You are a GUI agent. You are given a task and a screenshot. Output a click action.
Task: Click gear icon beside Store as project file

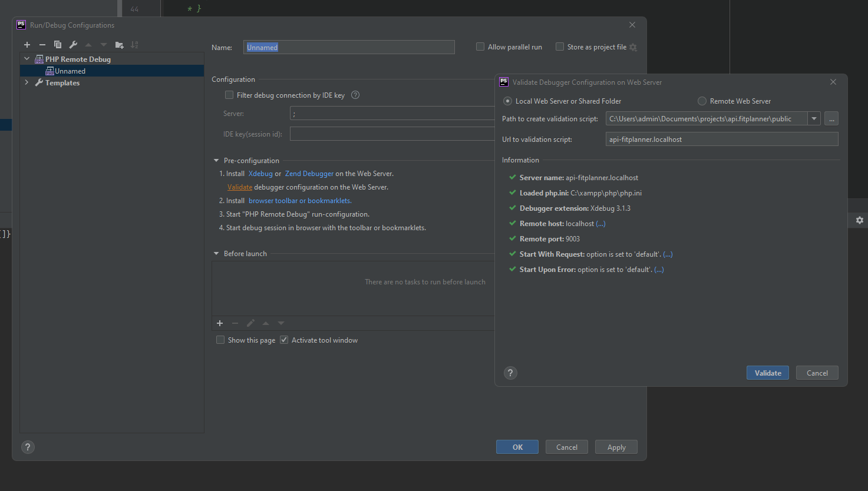click(633, 47)
